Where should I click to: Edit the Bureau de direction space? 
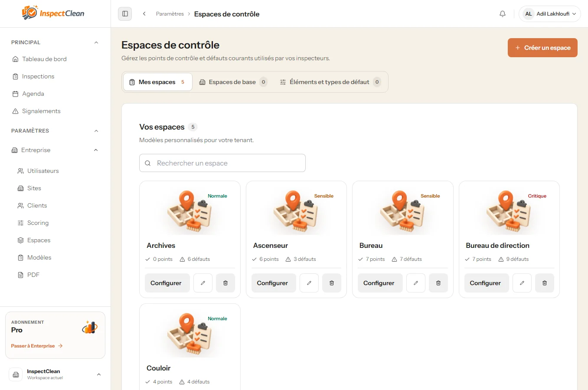[x=522, y=283]
